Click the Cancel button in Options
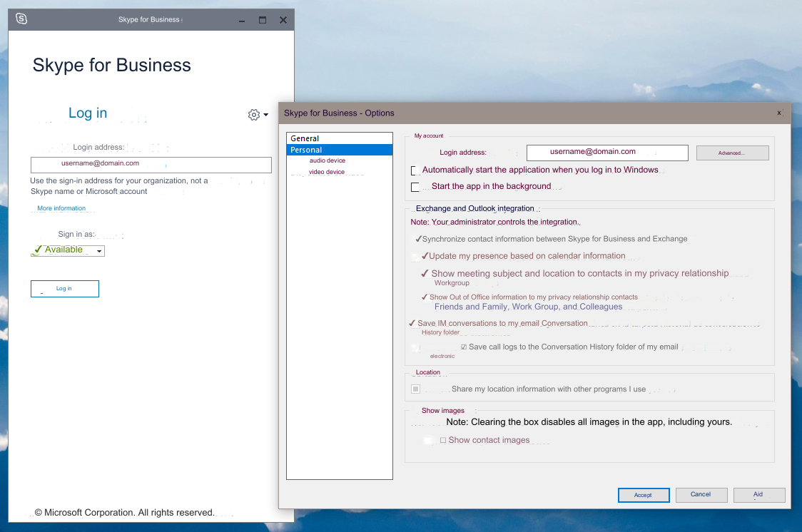The width and height of the screenshot is (802, 532). (x=701, y=495)
